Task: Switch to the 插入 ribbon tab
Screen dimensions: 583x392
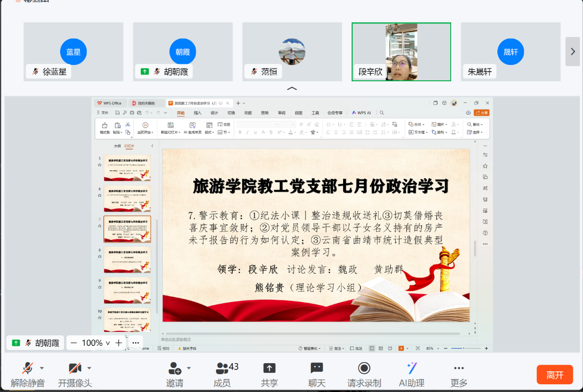Action: click(198, 113)
